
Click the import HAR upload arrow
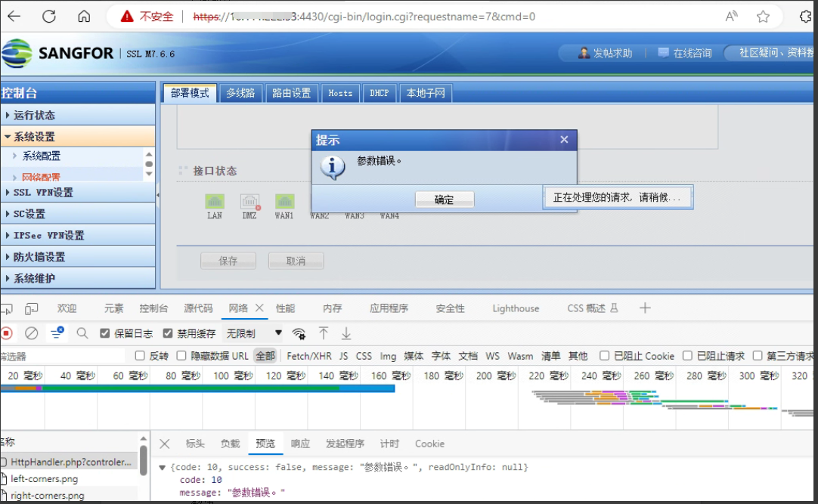[x=324, y=333]
